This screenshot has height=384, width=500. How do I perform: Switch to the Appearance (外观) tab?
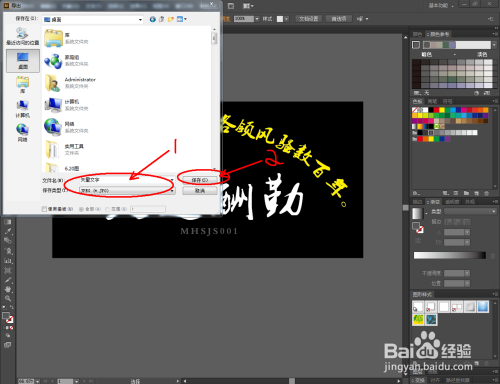[x=470, y=202]
